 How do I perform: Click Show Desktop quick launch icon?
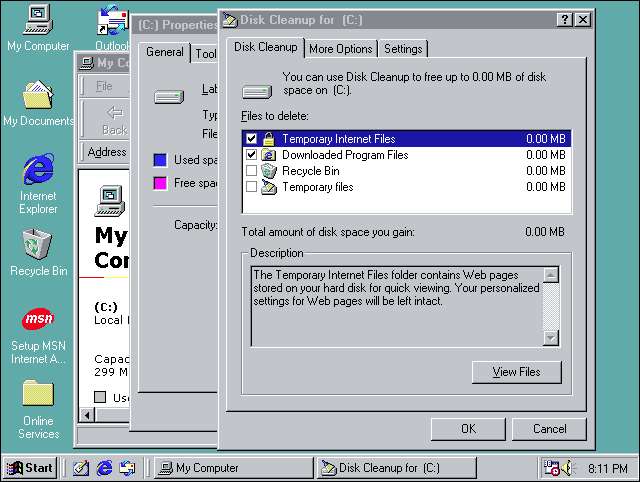pos(81,468)
